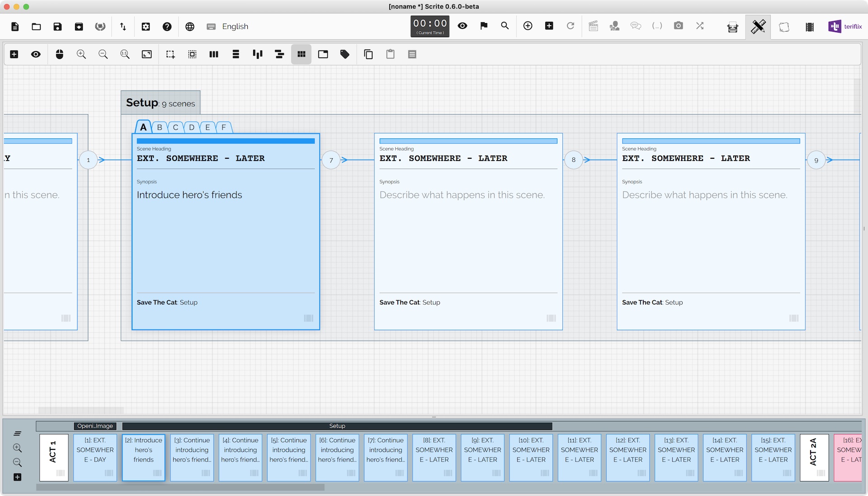Click the timeline horizontal scrollbar
Screen dimensions: 868x496
pyautogui.click(x=180, y=487)
